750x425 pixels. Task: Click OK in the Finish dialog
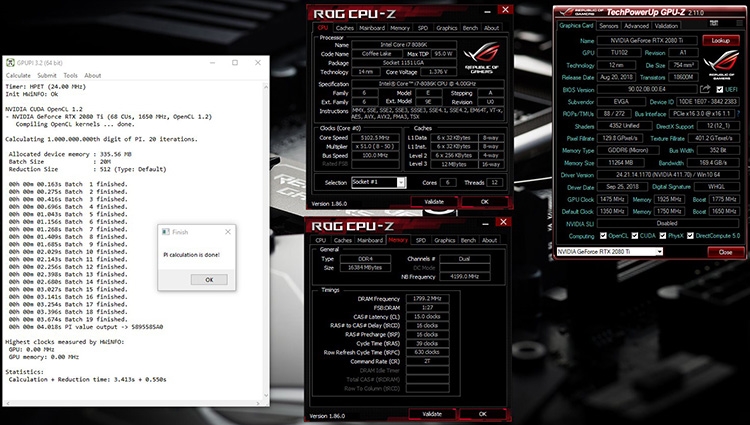click(209, 280)
